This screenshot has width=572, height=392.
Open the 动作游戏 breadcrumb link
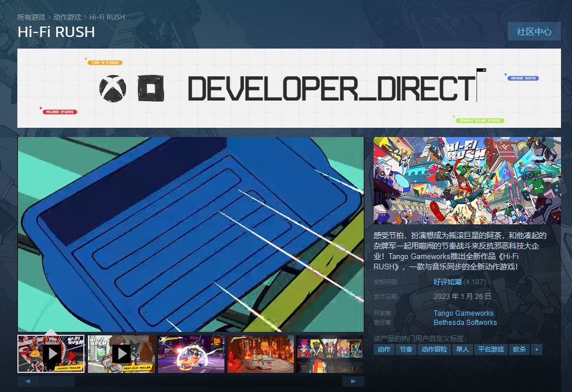pyautogui.click(x=67, y=17)
